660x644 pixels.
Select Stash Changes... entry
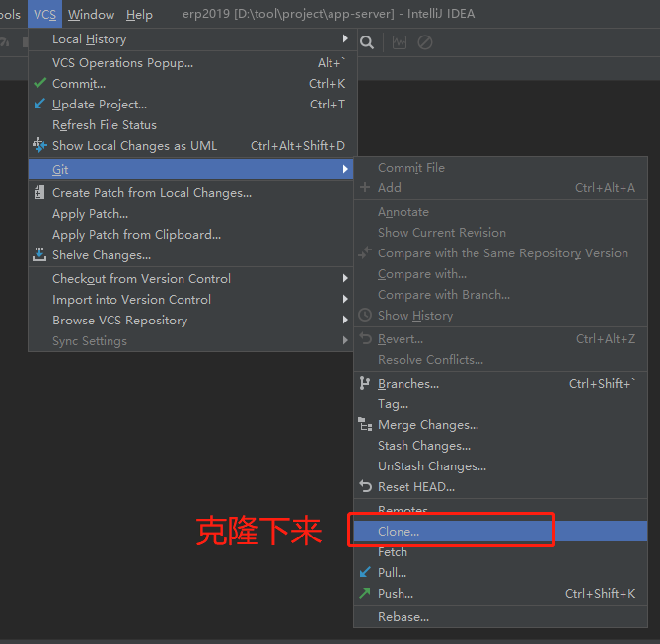pos(500,446)
